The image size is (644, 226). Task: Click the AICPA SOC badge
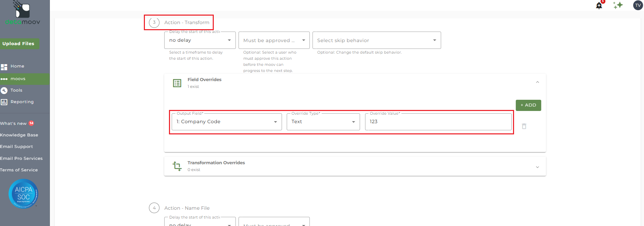[x=23, y=193]
